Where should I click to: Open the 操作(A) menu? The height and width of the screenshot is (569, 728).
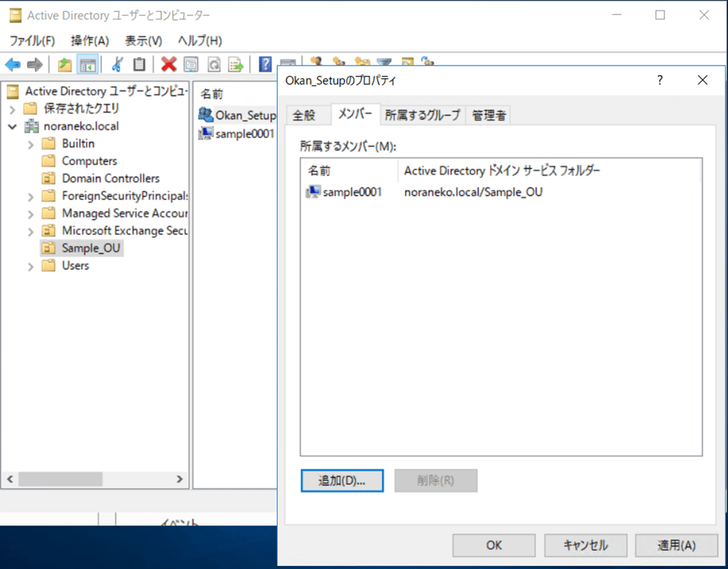(90, 41)
